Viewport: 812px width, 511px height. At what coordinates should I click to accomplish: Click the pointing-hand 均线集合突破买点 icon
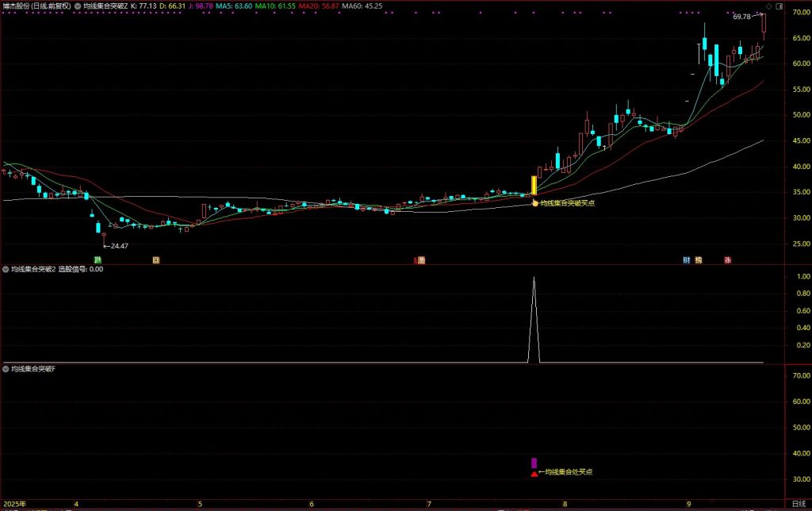[x=535, y=203]
